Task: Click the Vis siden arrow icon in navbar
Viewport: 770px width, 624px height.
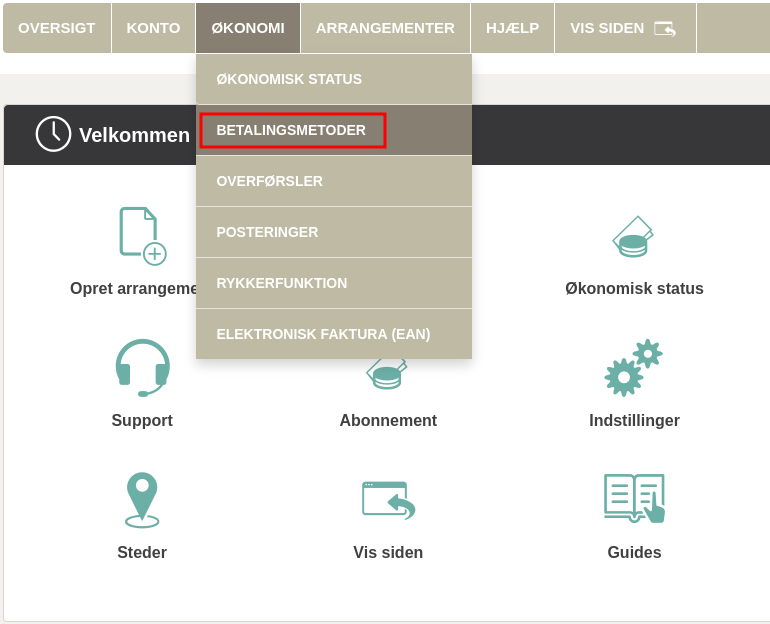Action: click(x=665, y=28)
